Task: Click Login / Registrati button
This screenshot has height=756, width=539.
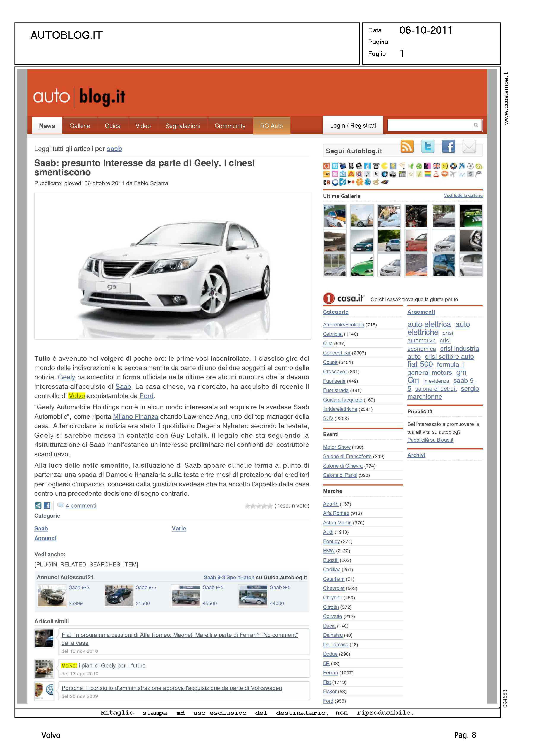Action: (x=352, y=125)
